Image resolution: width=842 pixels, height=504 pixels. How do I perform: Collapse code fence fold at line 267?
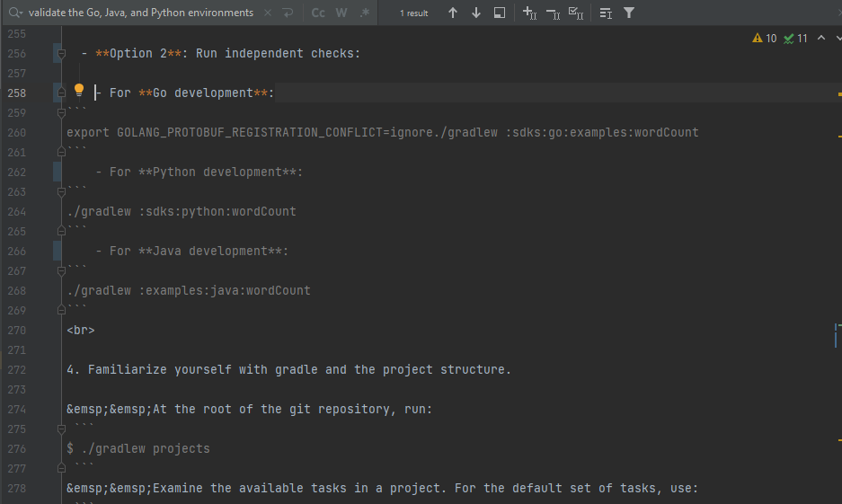pos(61,271)
